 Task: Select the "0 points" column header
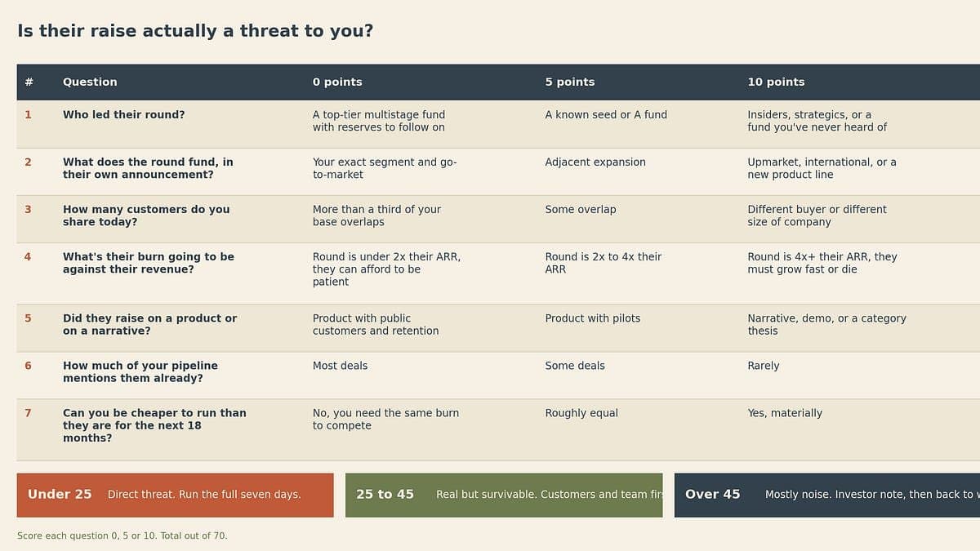(x=337, y=82)
